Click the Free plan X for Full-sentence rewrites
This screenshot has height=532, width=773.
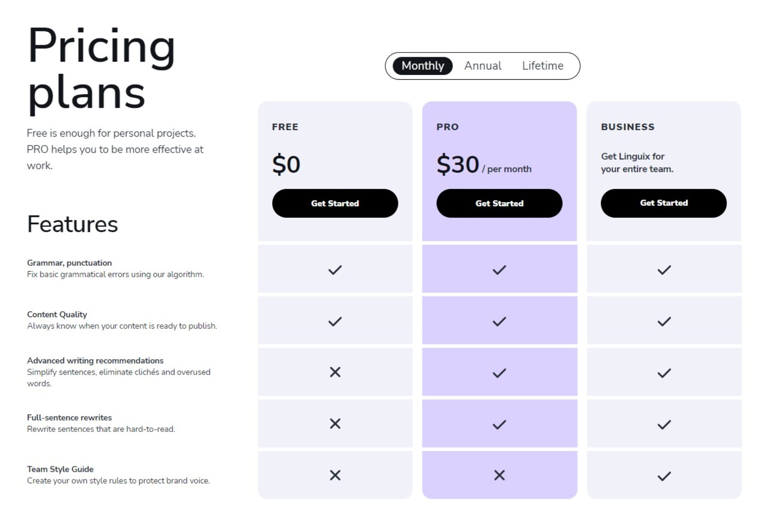[335, 424]
